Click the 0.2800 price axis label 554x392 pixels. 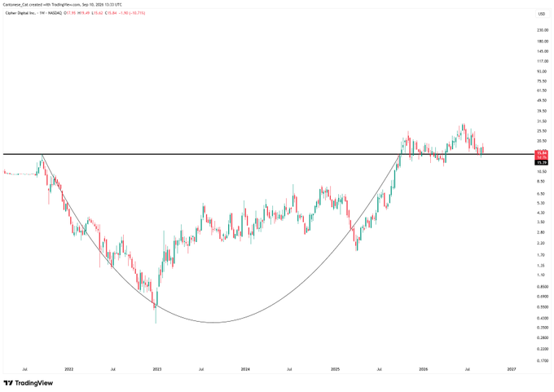pos(543,338)
